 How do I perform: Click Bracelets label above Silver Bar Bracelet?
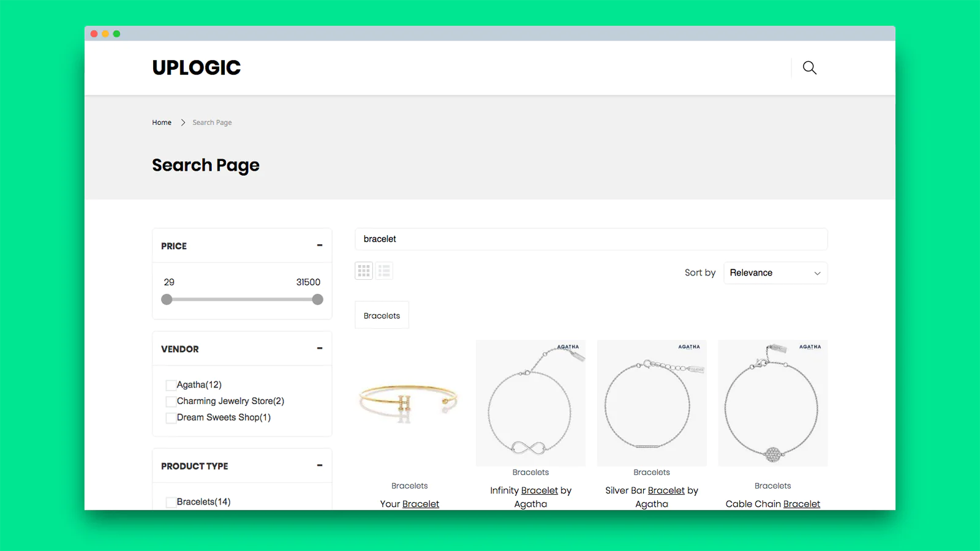click(652, 472)
